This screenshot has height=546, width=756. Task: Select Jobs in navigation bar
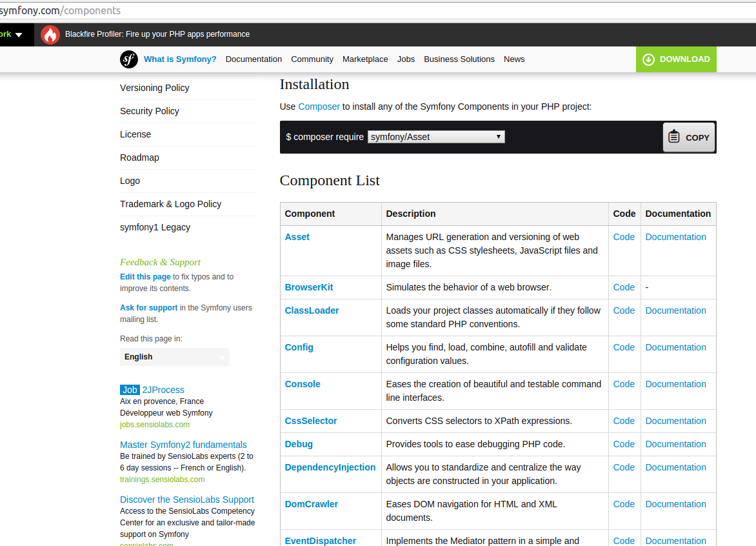(406, 59)
